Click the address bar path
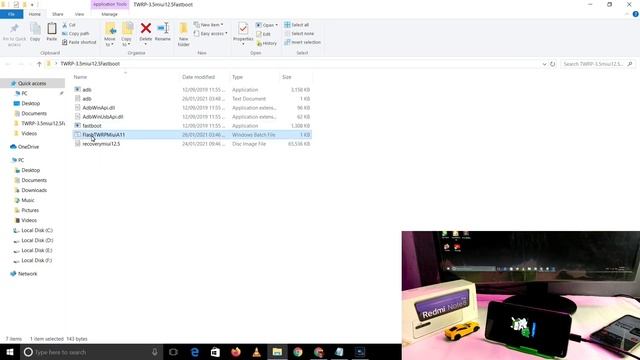 90,64
